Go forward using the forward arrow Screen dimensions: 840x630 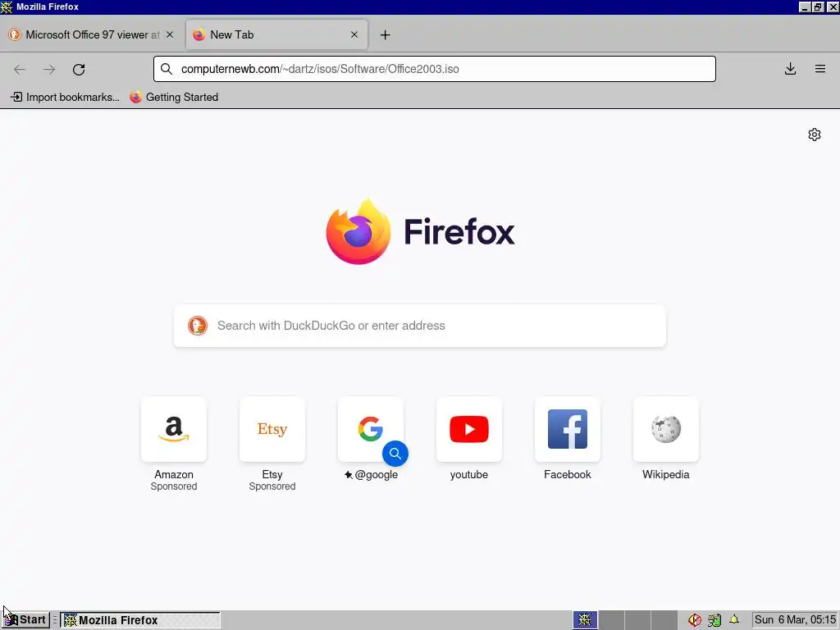[x=49, y=69]
